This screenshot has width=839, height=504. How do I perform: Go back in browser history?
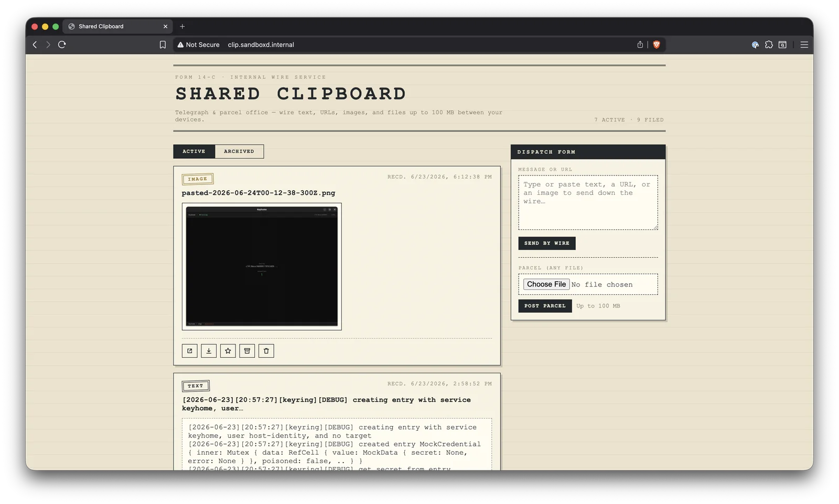(x=35, y=45)
